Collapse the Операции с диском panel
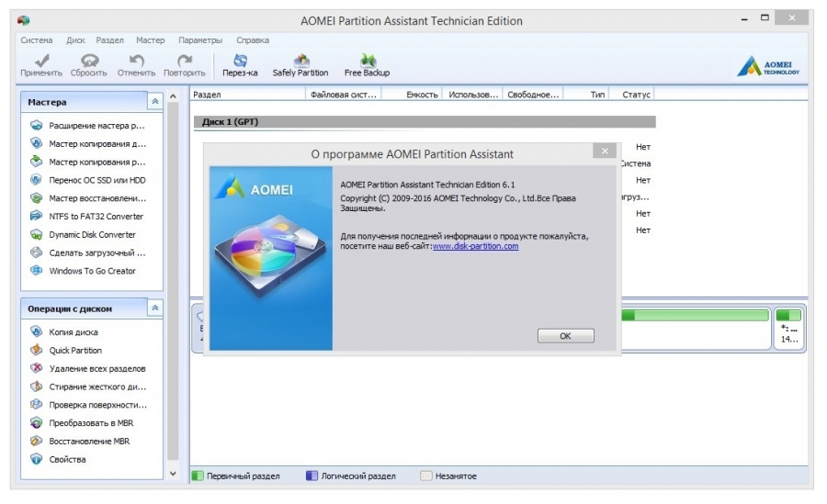The height and width of the screenshot is (504, 827). [x=154, y=309]
